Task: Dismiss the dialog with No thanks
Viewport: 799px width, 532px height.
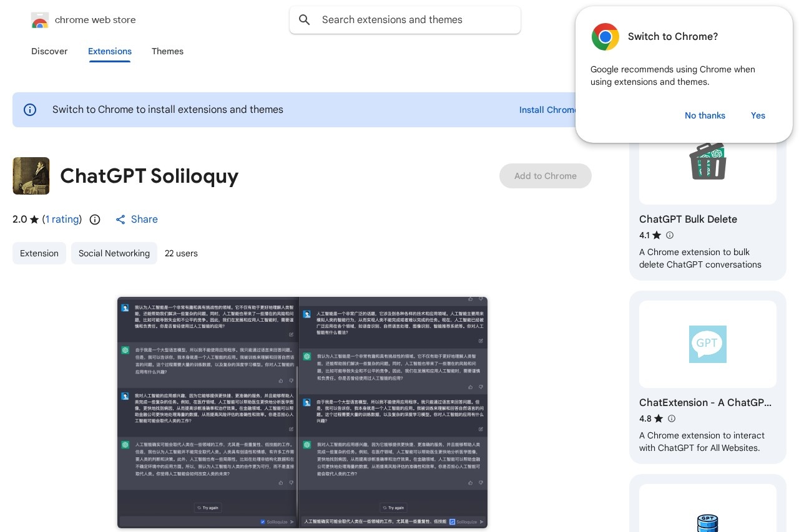Action: click(705, 115)
